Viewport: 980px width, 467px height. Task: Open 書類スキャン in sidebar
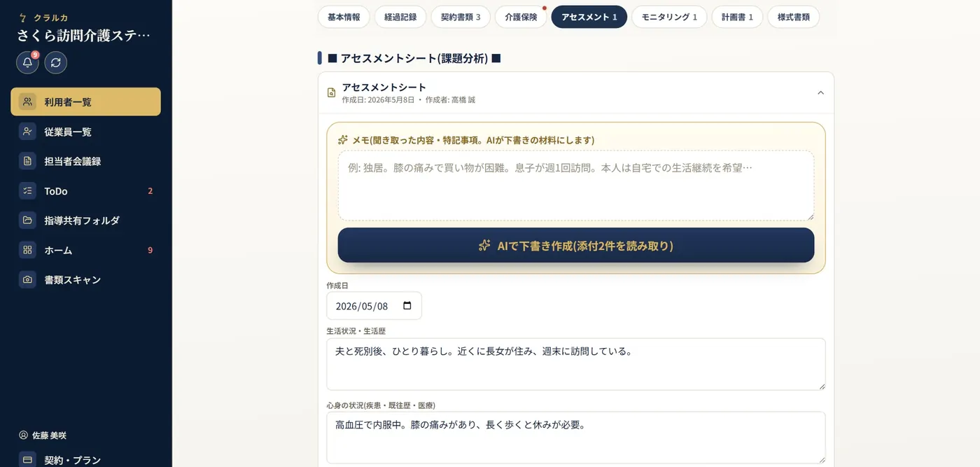pos(85,279)
